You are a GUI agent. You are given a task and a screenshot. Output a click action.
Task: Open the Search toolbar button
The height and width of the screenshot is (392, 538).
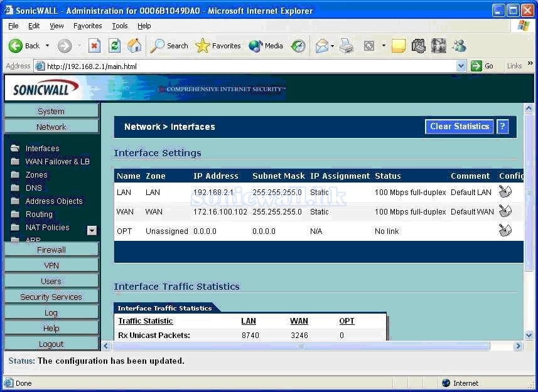(169, 46)
